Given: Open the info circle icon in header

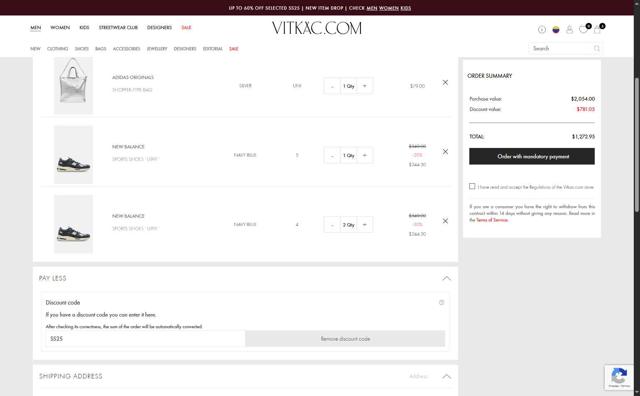Looking at the screenshot, I should tap(542, 29).
